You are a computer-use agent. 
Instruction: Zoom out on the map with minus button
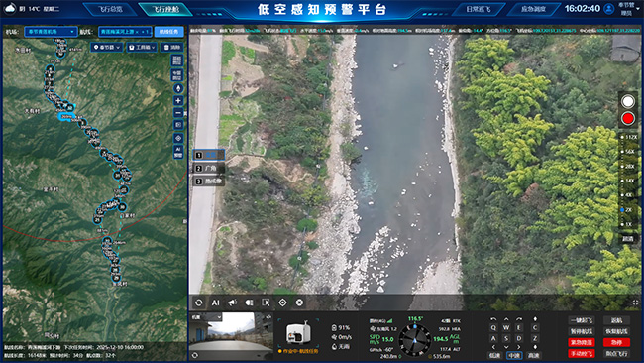coord(178,113)
